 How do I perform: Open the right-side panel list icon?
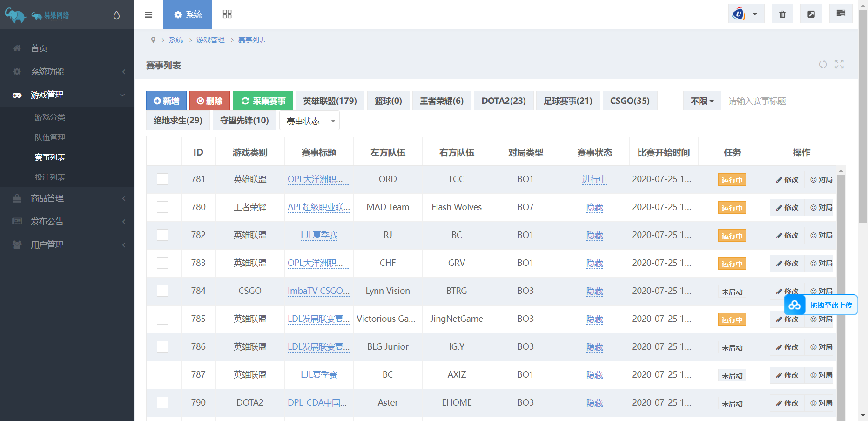coord(841,14)
